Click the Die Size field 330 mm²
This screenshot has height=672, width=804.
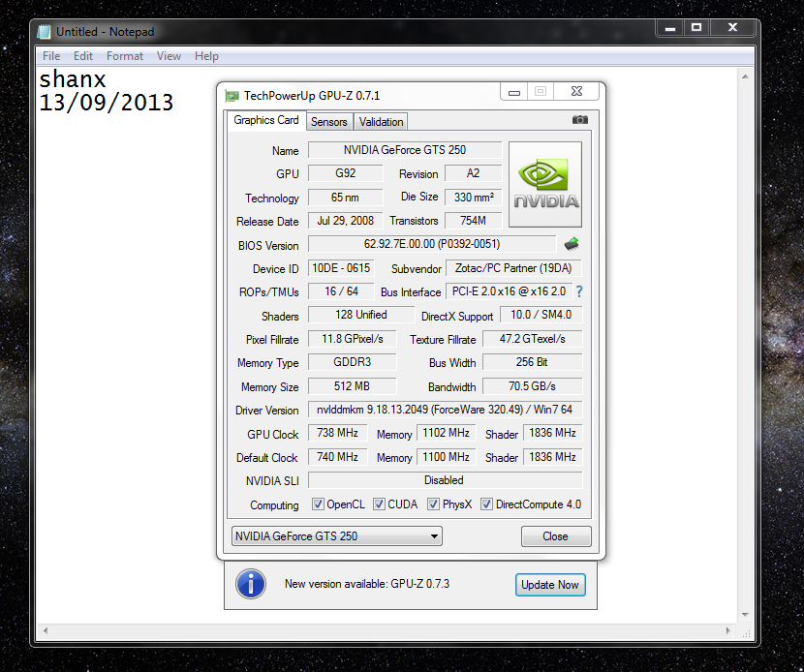coord(473,198)
